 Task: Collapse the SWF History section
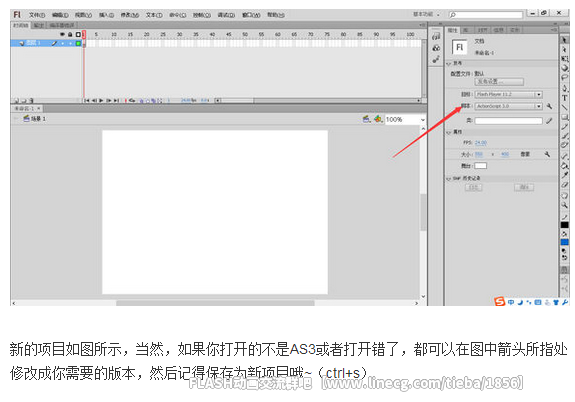[449, 178]
